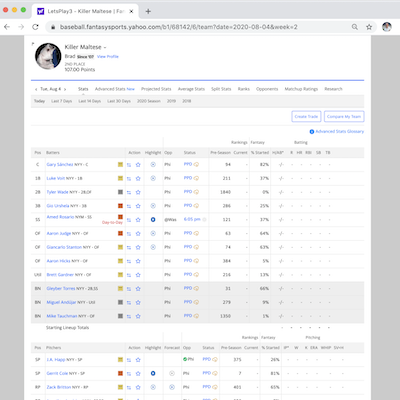
Task: Toggle watchlist star for Mike Tauchman
Action: 138,316
